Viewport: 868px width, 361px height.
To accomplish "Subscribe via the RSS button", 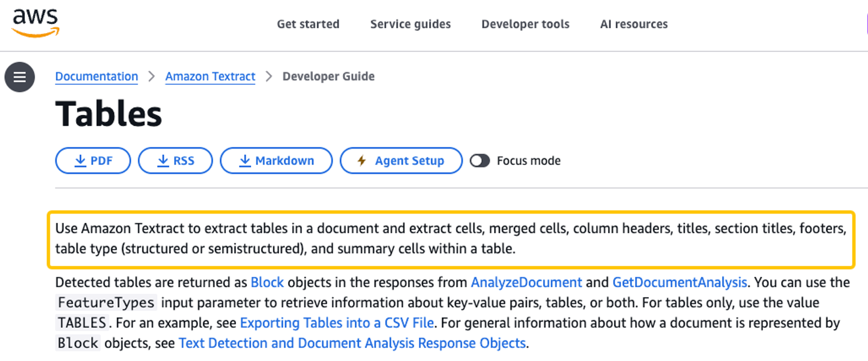I will [x=175, y=160].
